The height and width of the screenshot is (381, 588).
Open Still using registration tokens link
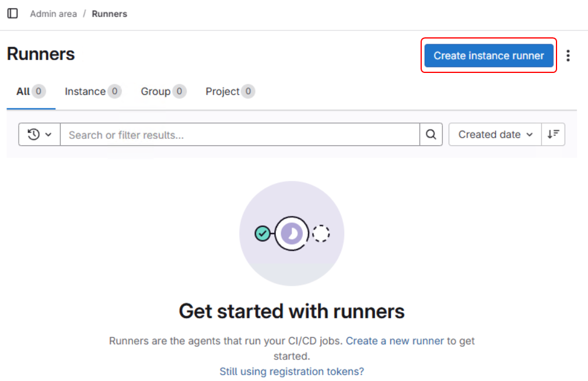coord(292,372)
